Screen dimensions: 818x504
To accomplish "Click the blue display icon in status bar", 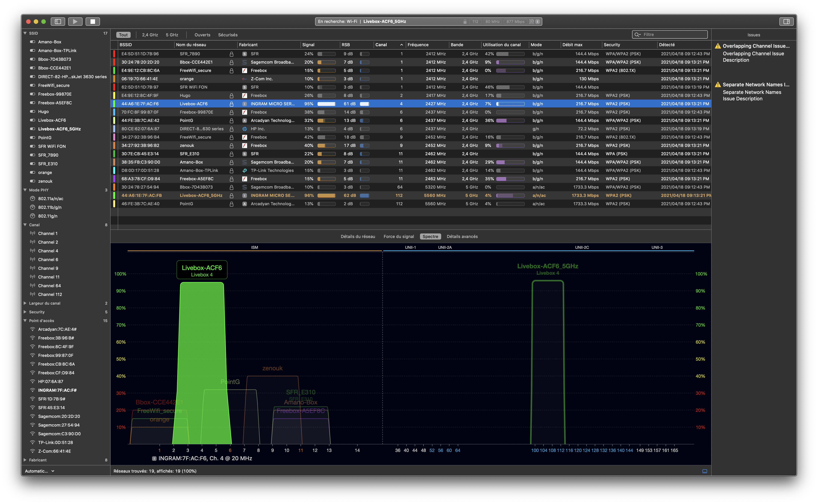I will (705, 471).
